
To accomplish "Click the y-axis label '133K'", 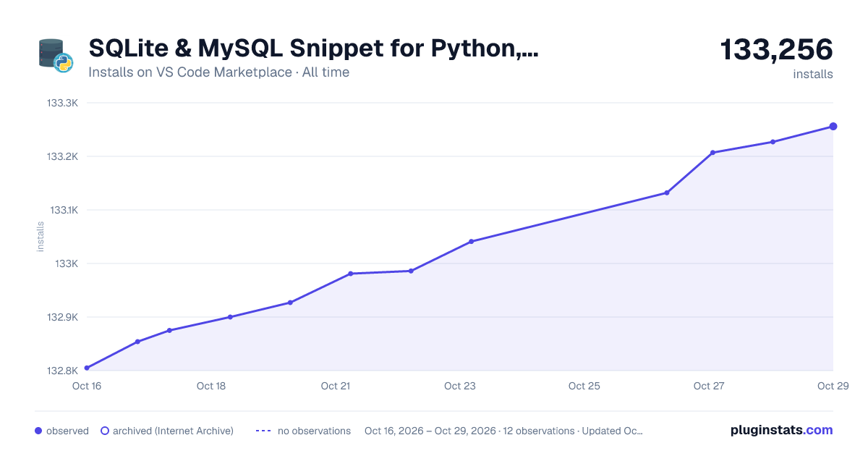I will 67,263.
